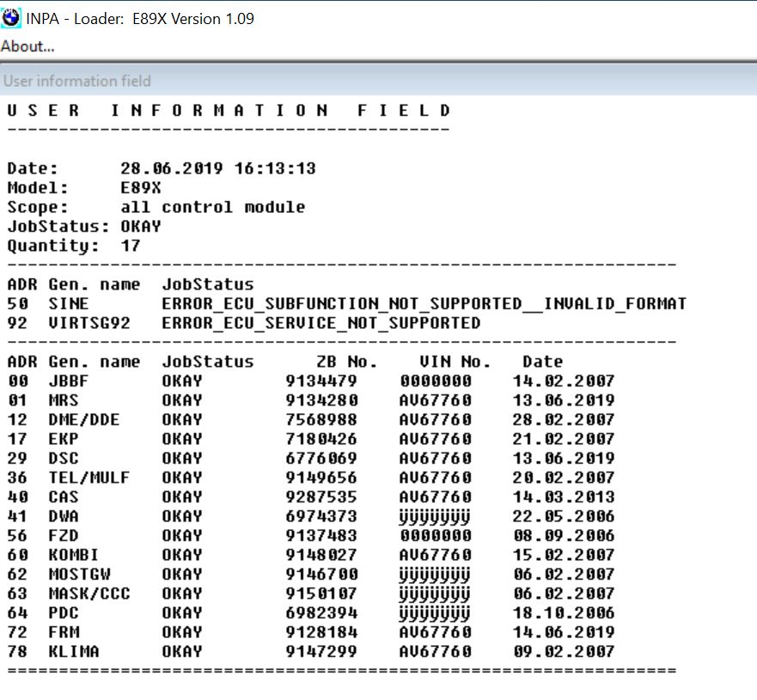Click the Model value E89X

pos(141,187)
